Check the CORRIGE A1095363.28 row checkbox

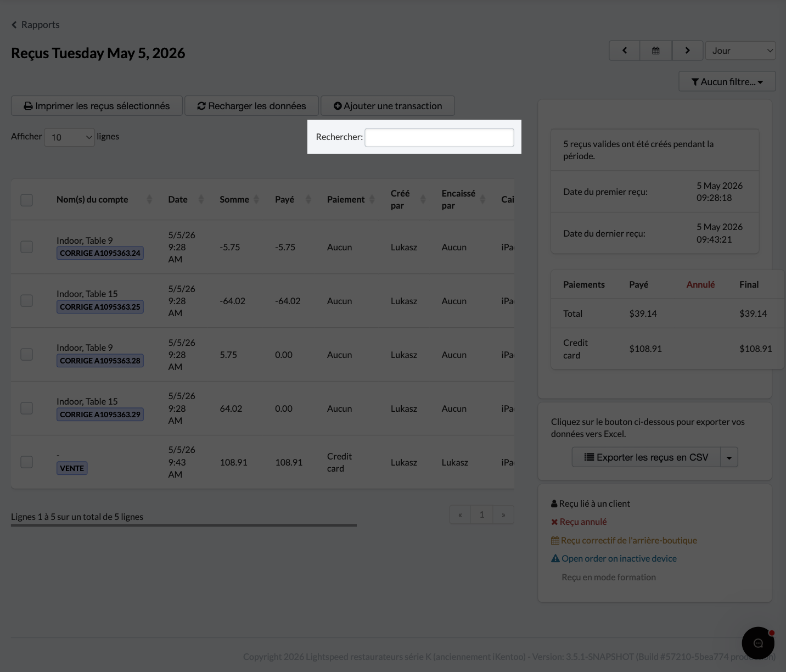[26, 355]
